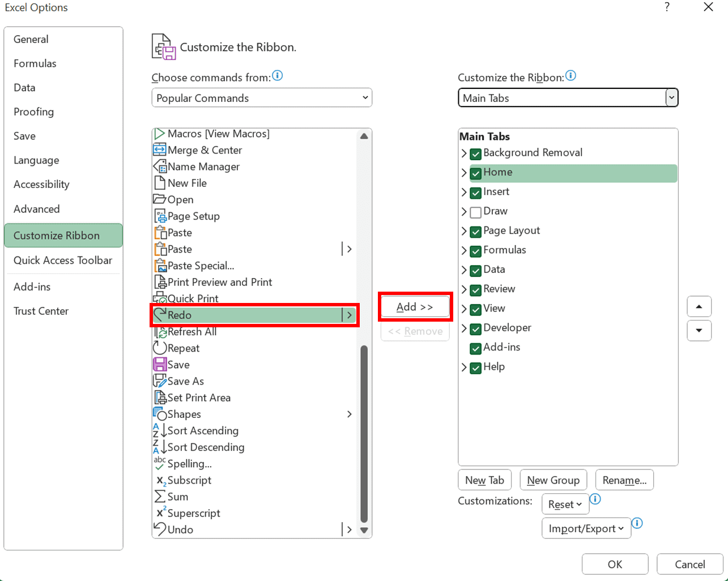Uncheck the Developer tab checkbox
Image resolution: width=728 pixels, height=581 pixels.
[x=476, y=328]
